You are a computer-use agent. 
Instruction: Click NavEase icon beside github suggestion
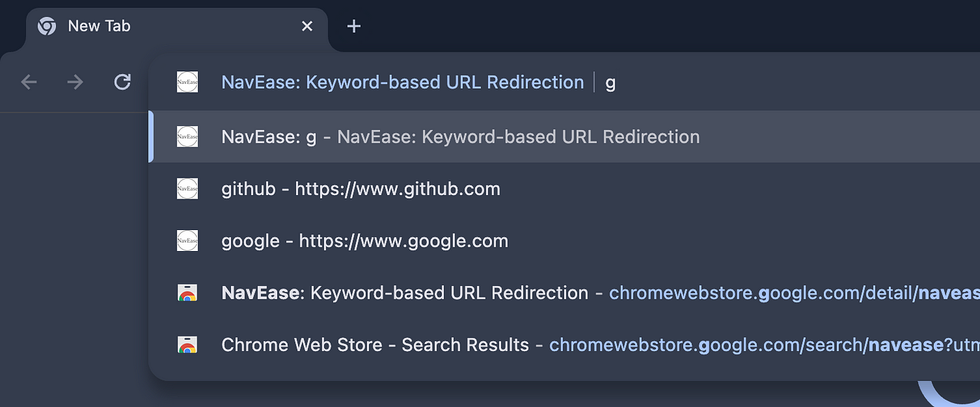click(x=188, y=189)
